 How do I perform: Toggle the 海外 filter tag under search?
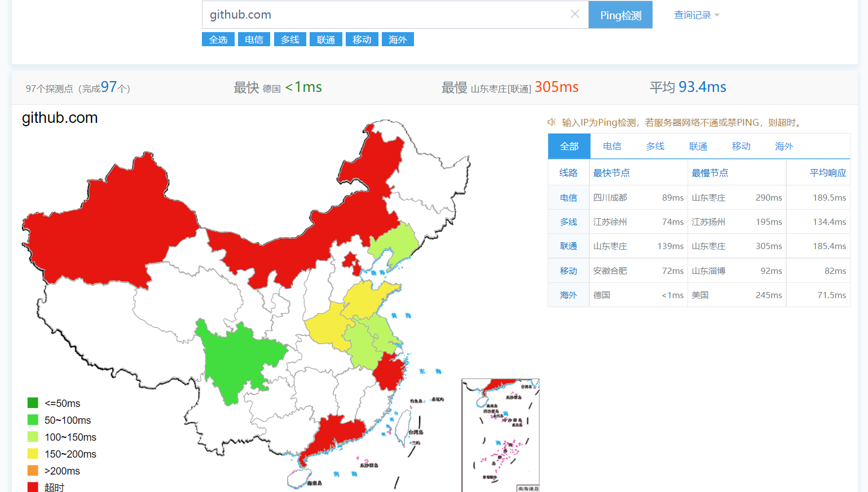click(398, 39)
